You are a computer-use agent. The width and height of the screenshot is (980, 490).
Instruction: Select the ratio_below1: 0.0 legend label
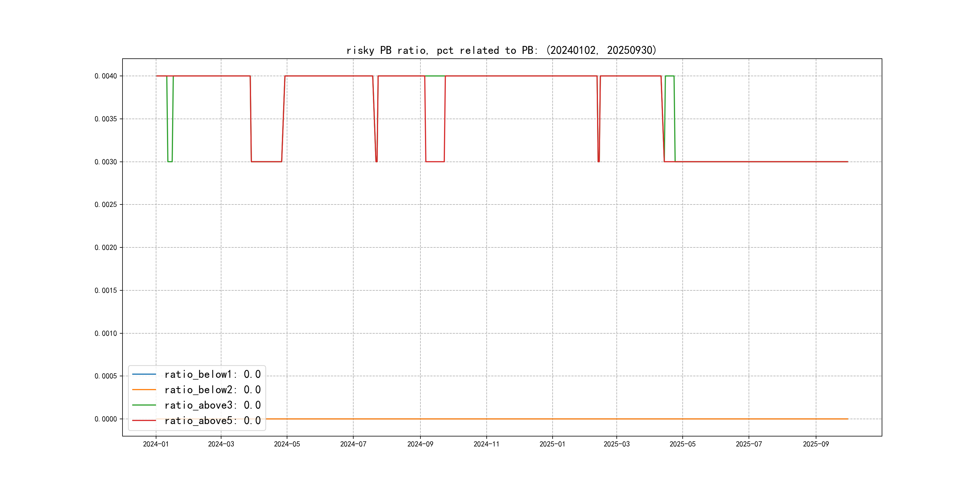[x=212, y=374]
